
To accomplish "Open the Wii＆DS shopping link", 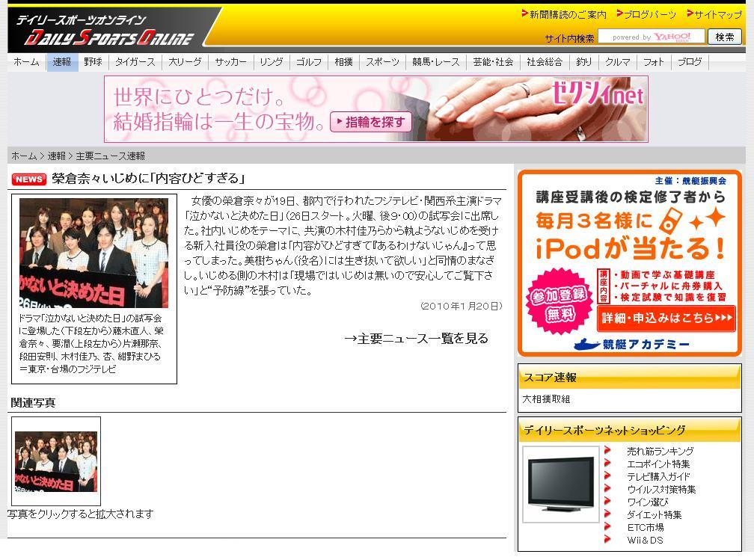I will pos(646,540).
